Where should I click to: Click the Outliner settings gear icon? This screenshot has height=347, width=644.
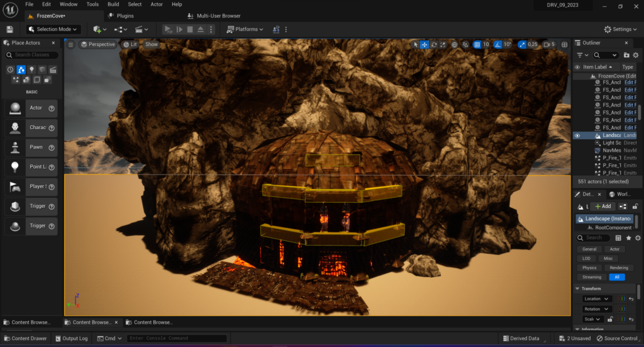(636, 55)
